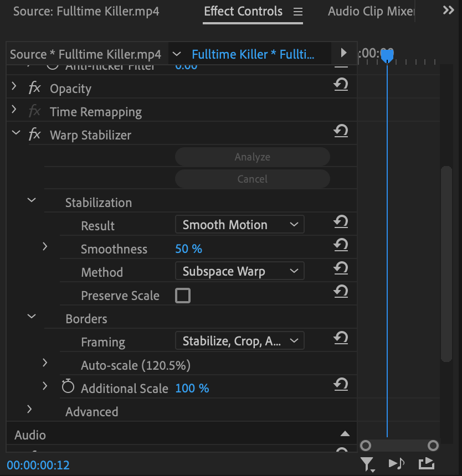Image resolution: width=462 pixels, height=476 pixels.
Task: Open the Method dropdown showing Subspace Warp
Action: [x=239, y=271]
